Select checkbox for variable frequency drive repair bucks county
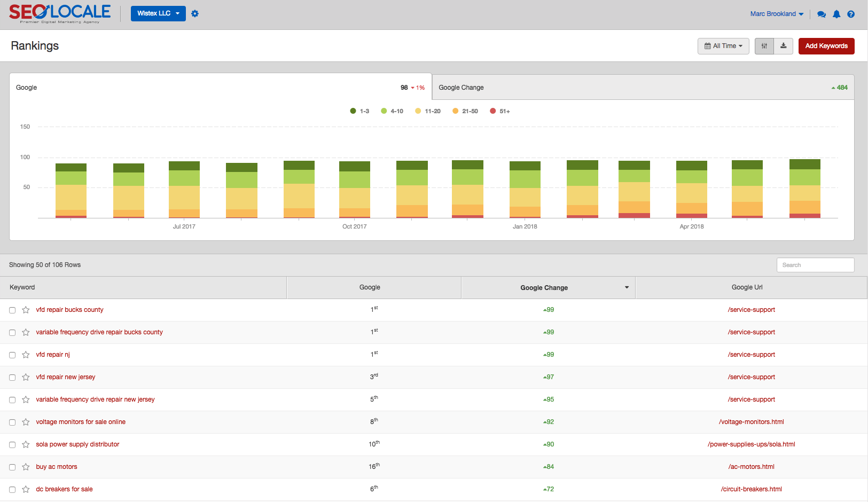Screen dimensions: 868x502 coord(12,333)
